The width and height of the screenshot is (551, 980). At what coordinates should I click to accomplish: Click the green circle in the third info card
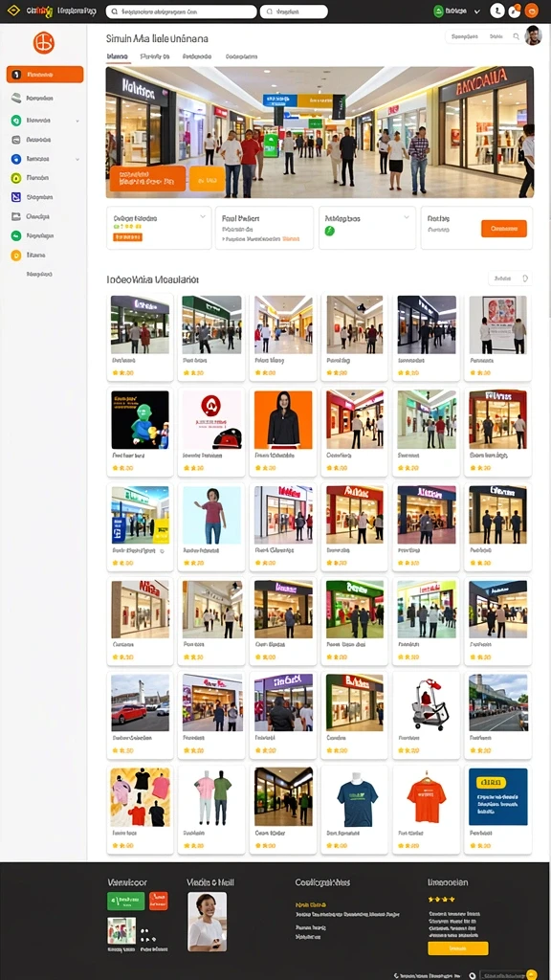tap(330, 231)
